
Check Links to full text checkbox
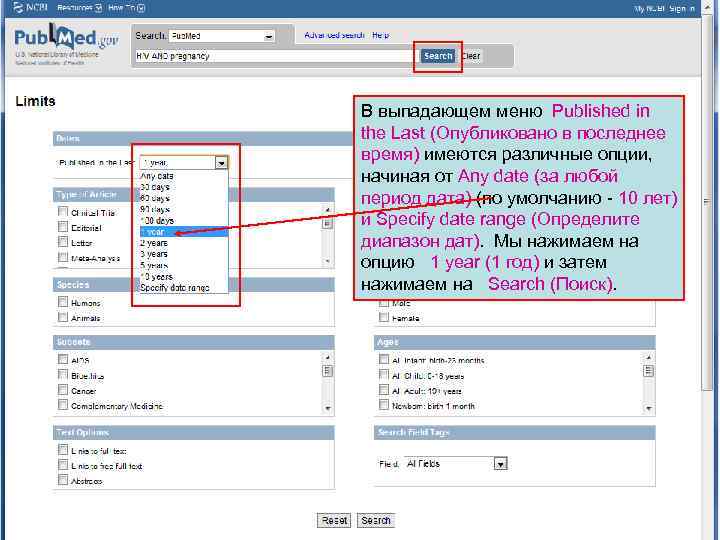(63, 450)
